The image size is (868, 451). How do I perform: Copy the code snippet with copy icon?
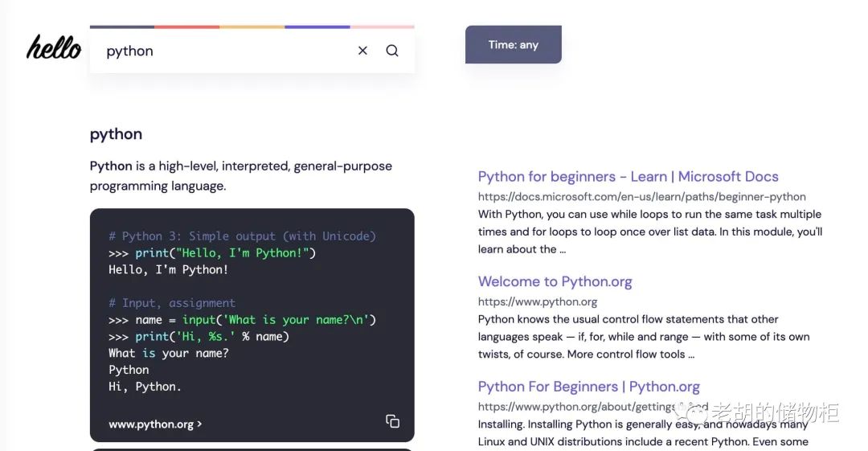(392, 421)
